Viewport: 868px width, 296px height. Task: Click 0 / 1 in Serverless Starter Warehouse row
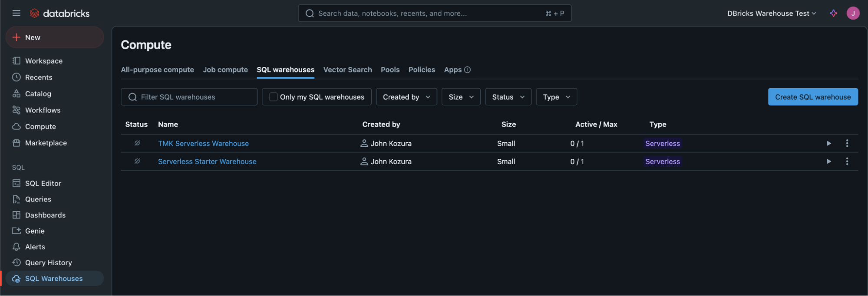pyautogui.click(x=577, y=161)
